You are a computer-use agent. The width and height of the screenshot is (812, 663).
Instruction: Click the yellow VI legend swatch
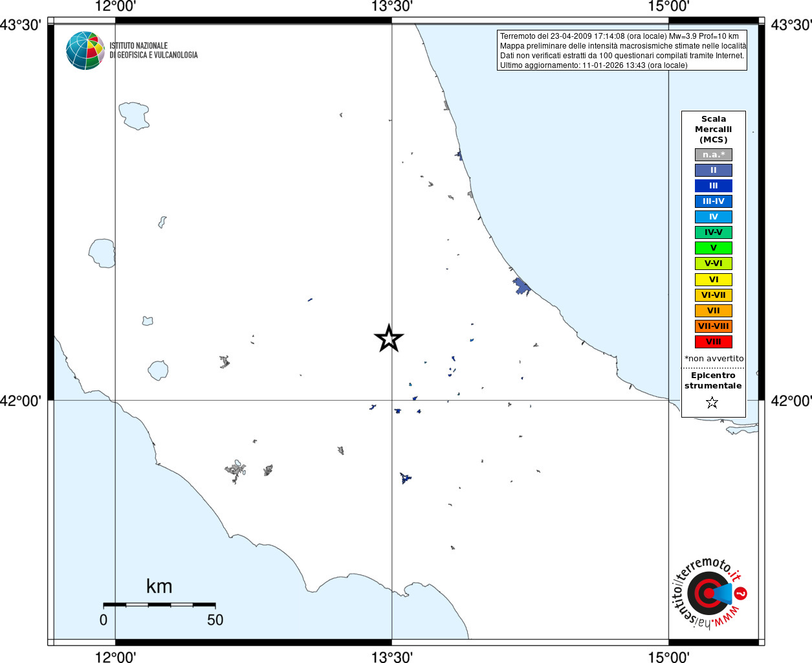(714, 280)
